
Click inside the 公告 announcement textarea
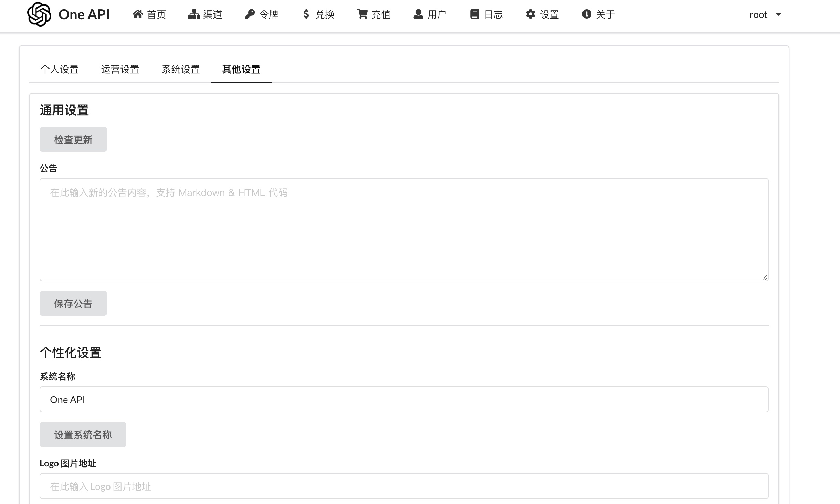tap(404, 230)
